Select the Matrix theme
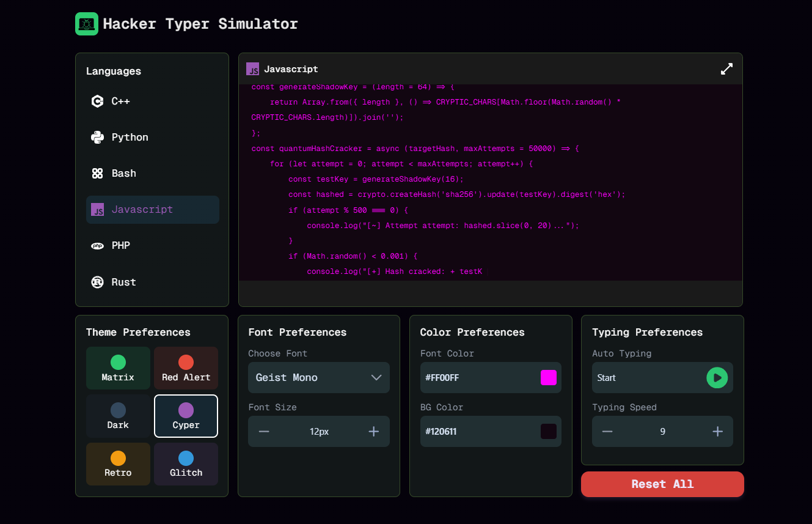Image resolution: width=812 pixels, height=524 pixels. (x=118, y=368)
